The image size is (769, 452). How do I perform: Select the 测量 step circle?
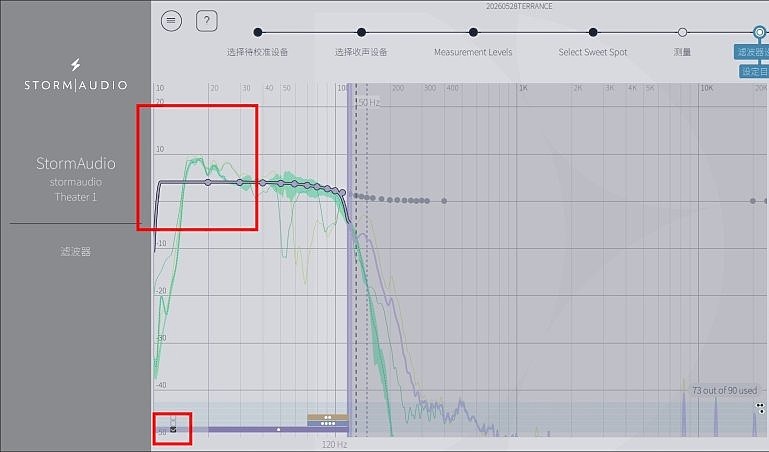[x=682, y=32]
